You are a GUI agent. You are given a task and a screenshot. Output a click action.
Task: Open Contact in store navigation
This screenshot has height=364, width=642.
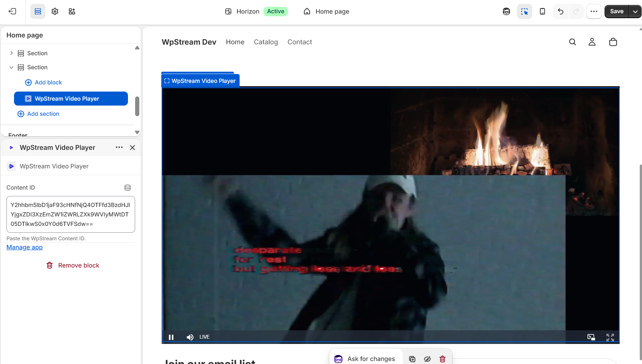300,42
